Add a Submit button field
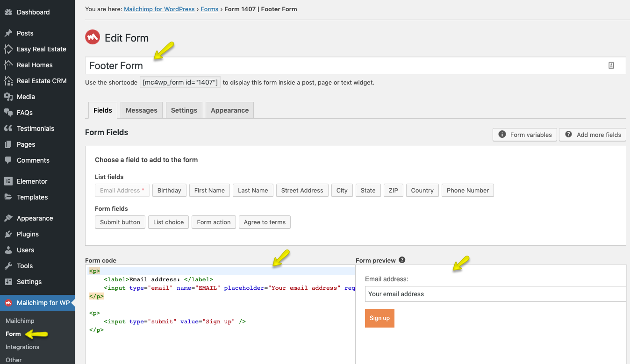This screenshot has width=630, height=364. point(120,222)
